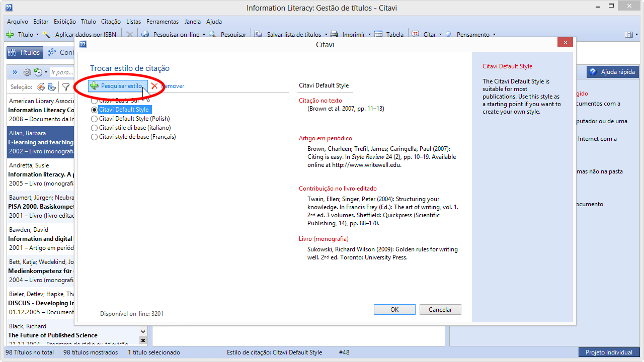Open the Janela menu
Viewport: 644px width, 362px height.
(193, 22)
